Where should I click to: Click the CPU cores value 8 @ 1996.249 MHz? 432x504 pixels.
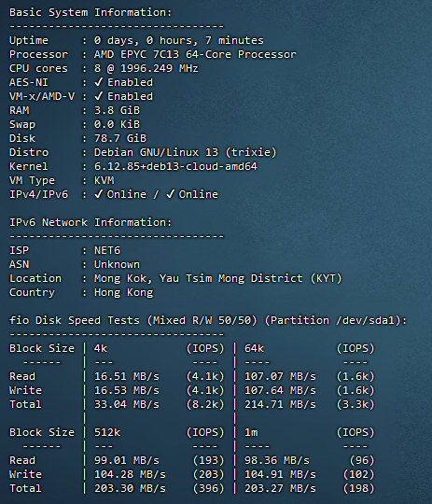coord(146,68)
